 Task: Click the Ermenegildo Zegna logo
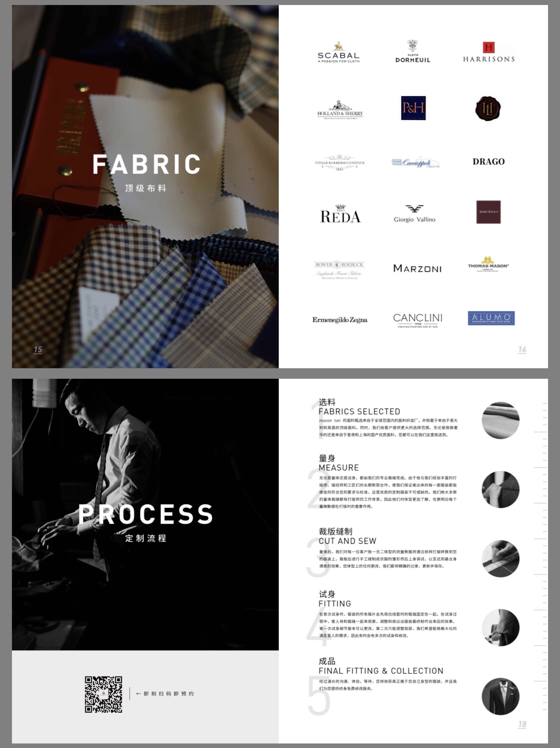point(340,320)
